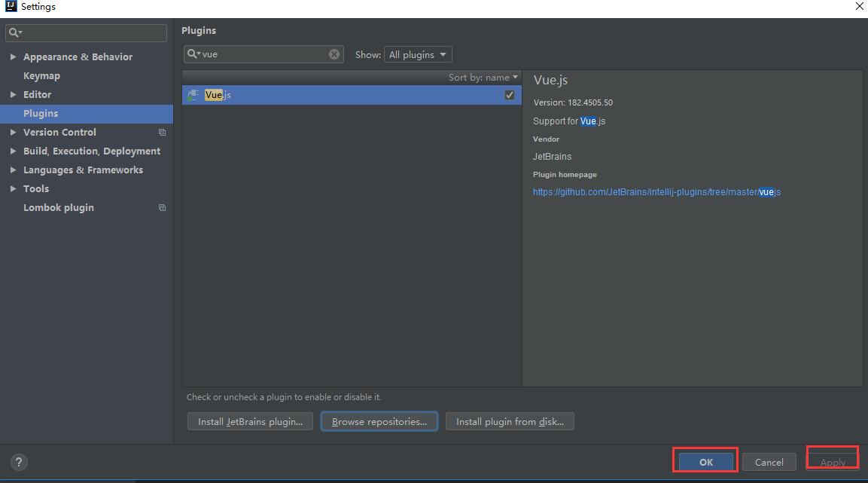Click the Cancel button
Screen dimensions: 868x483
click(769, 462)
